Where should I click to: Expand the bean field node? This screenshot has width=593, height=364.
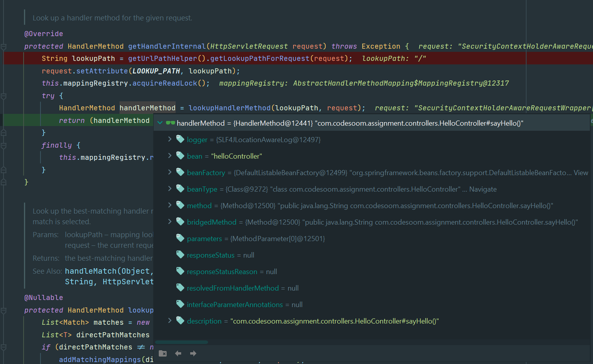click(170, 155)
